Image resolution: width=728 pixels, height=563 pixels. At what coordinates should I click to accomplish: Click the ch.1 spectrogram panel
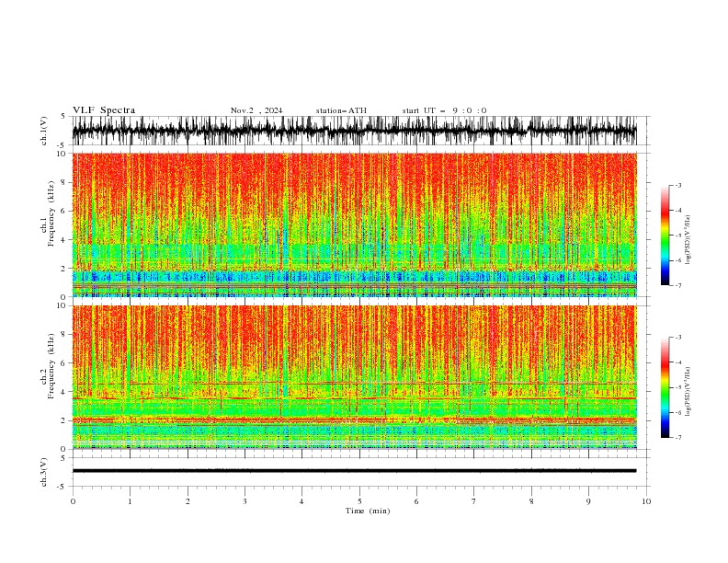click(x=354, y=224)
